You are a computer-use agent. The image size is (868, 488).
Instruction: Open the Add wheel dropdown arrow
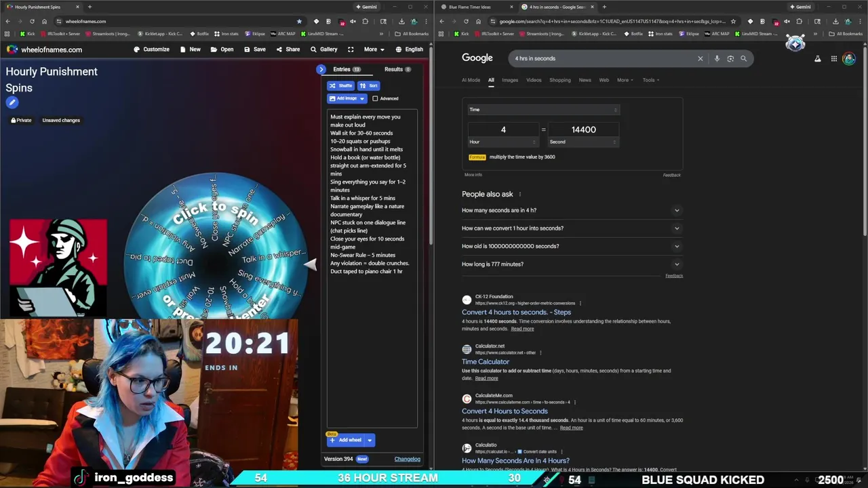pyautogui.click(x=370, y=440)
